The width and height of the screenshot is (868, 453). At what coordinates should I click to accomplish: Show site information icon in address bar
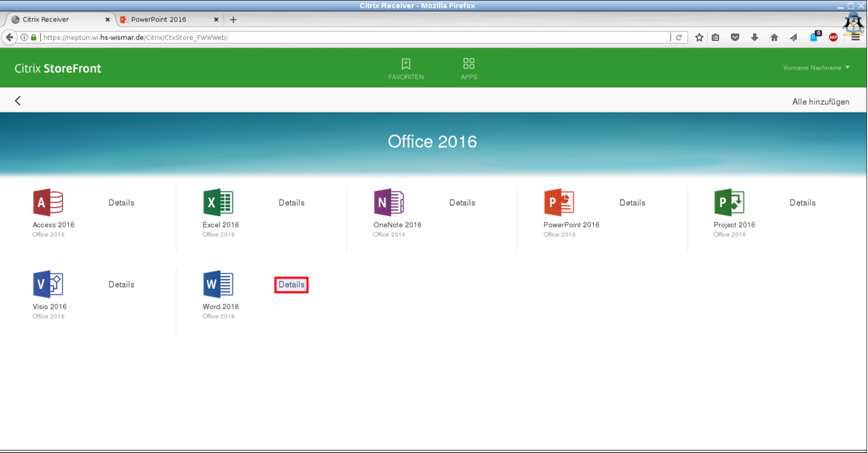point(24,37)
